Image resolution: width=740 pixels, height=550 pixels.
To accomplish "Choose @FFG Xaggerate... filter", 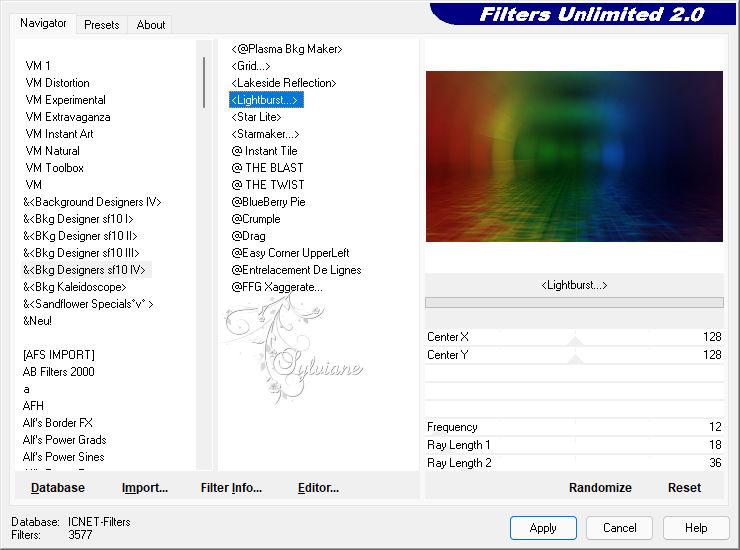I will tap(277, 287).
